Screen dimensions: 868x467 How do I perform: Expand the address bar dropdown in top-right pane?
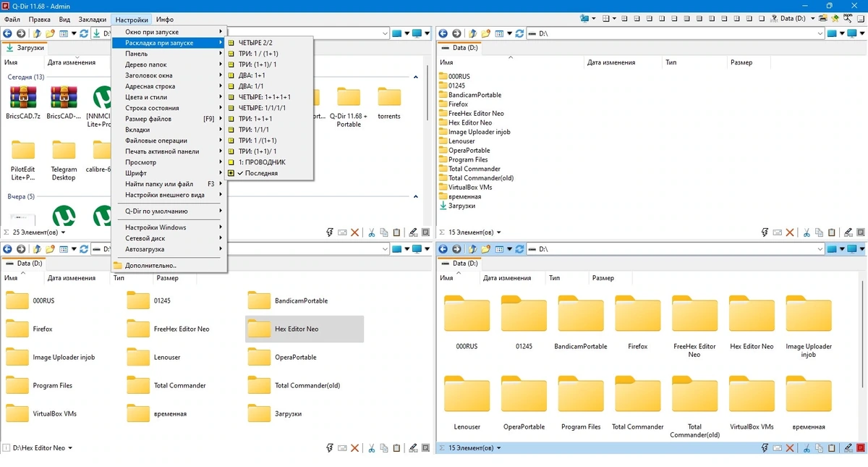pos(820,33)
